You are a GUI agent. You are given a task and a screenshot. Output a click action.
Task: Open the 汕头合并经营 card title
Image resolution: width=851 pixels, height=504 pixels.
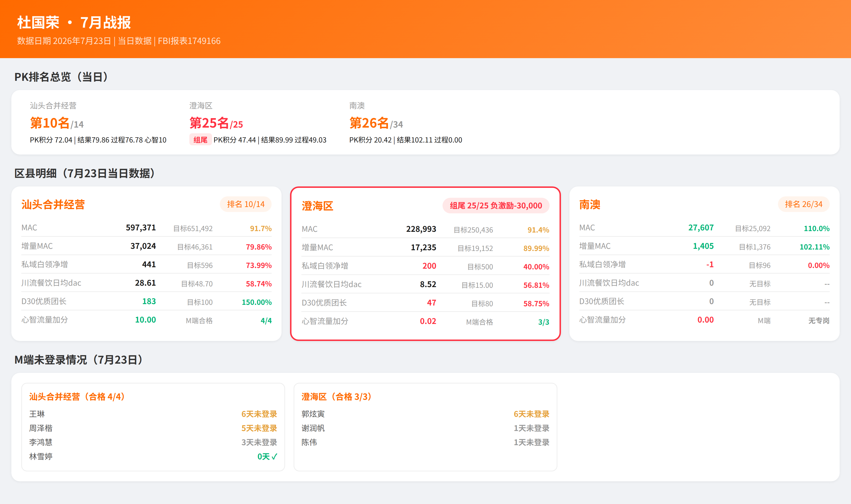[53, 204]
